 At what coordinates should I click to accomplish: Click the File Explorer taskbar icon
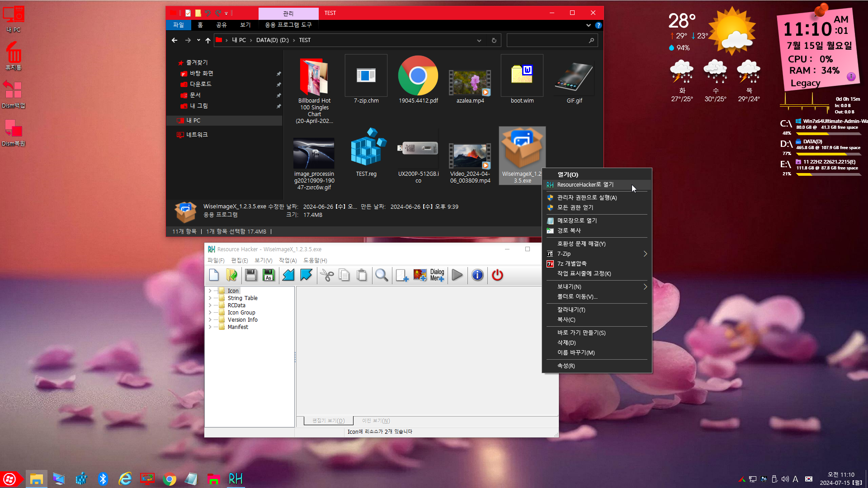(37, 479)
